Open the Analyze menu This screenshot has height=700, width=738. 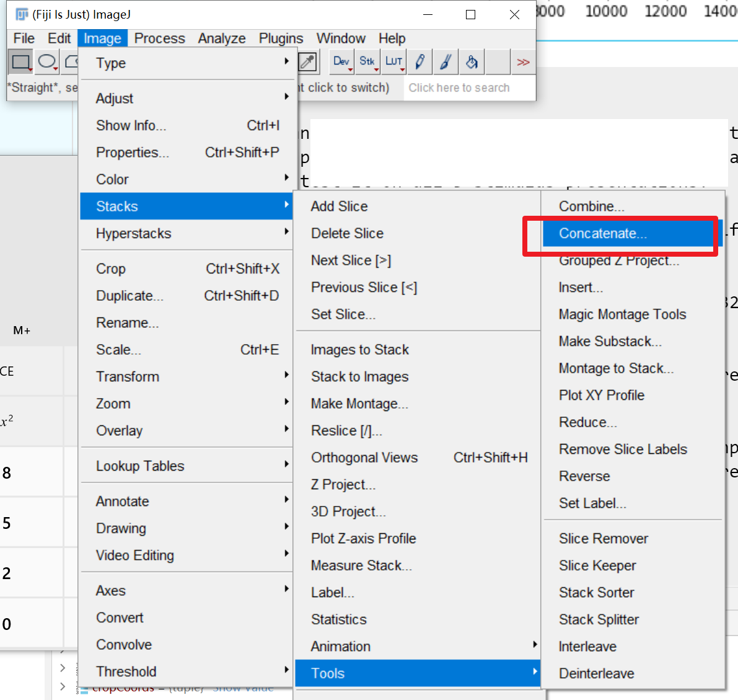(222, 38)
